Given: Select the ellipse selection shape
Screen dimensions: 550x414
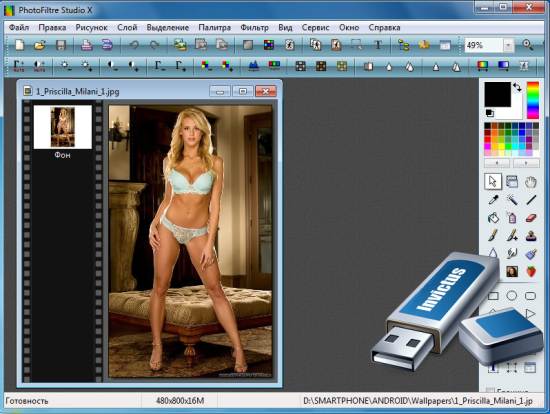Looking at the screenshot, I should tap(512, 296).
